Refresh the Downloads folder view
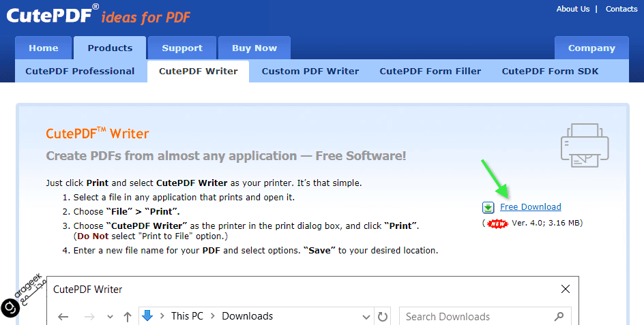 coord(383,316)
